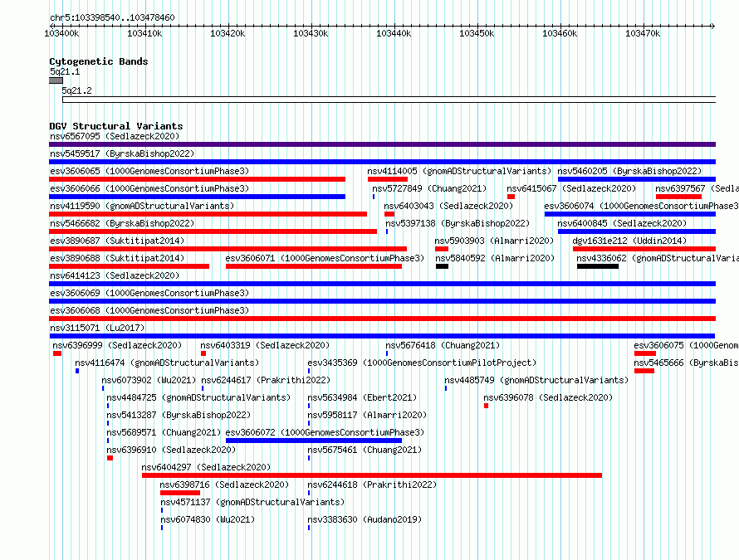Click the black nsv4336062 variant bar

[598, 266]
